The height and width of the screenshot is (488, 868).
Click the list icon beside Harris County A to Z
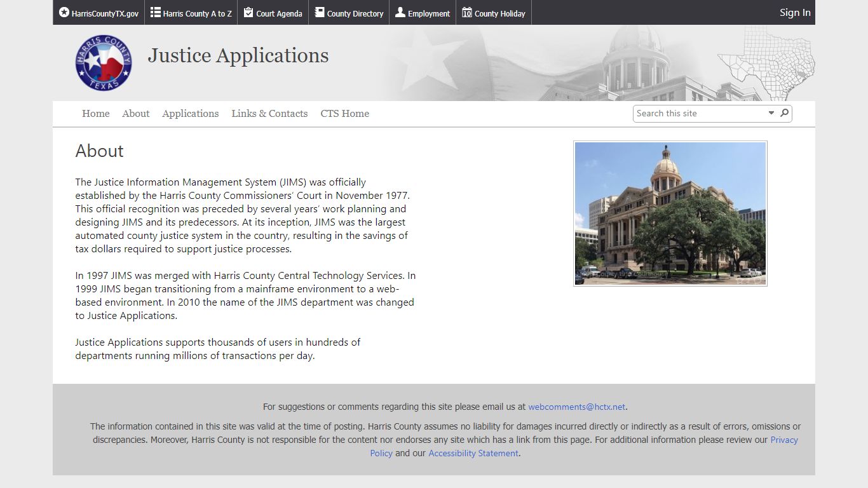tap(156, 12)
